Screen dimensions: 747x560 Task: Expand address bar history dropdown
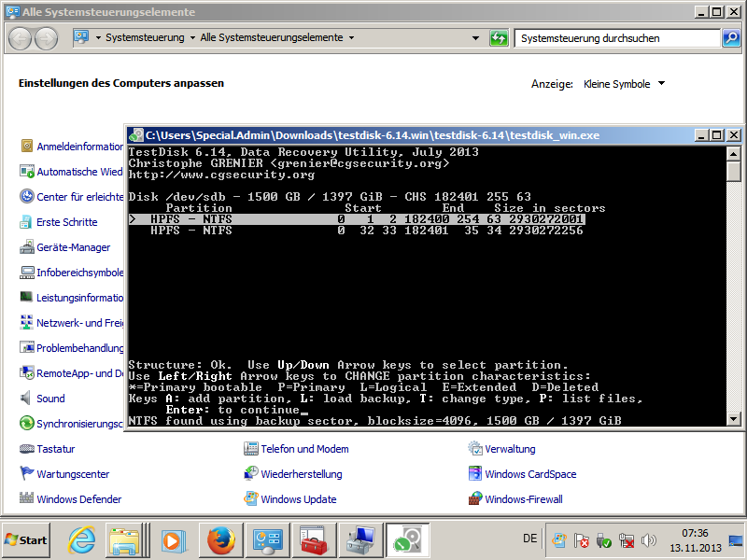coord(475,37)
